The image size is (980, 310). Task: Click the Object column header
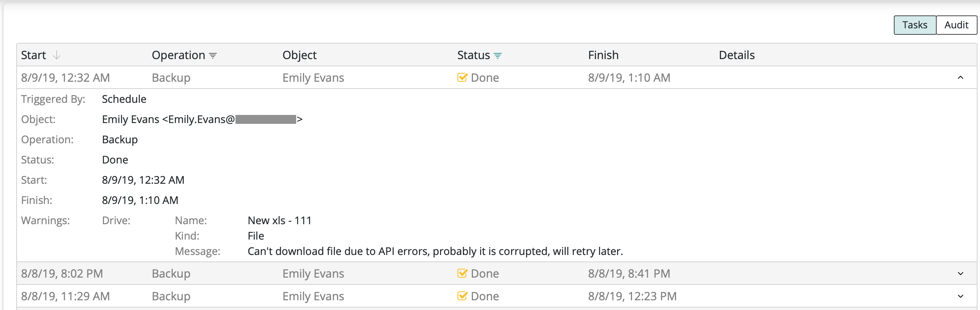(x=299, y=55)
